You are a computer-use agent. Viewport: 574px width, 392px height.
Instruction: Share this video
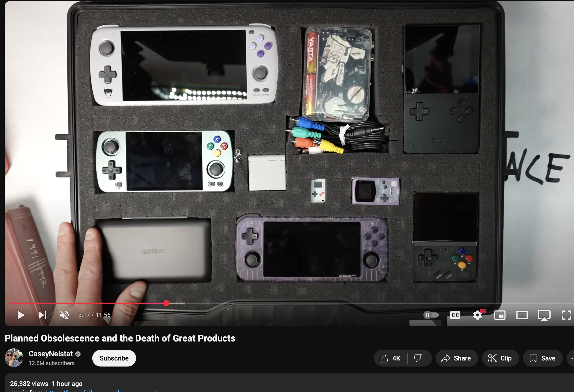click(456, 358)
